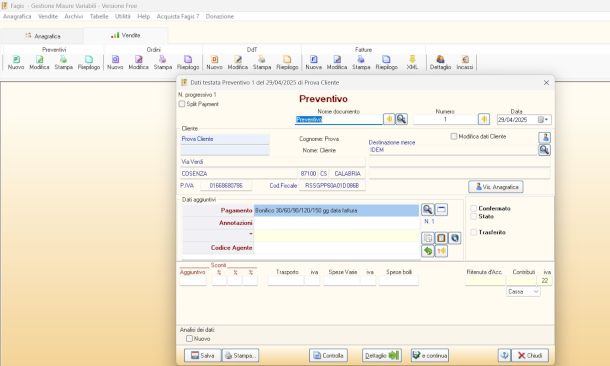Toggle the Stato checkbox
Screen dimensions: 610x366
point(473,216)
